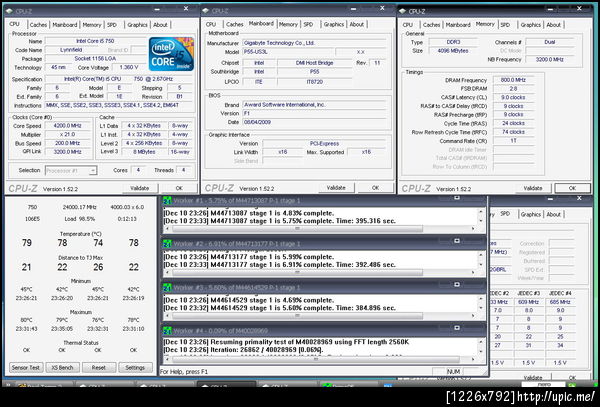This screenshot has height=407, width=600.
Task: Click the DRAM Frequency value 800.0 MHz
Action: click(x=513, y=80)
